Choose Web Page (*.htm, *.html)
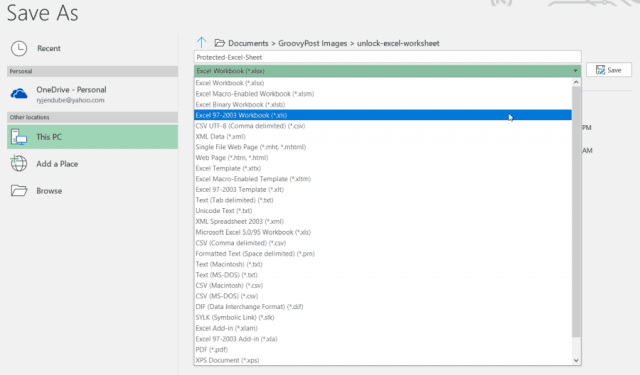Screen dimensions: 640x375 click(383, 158)
